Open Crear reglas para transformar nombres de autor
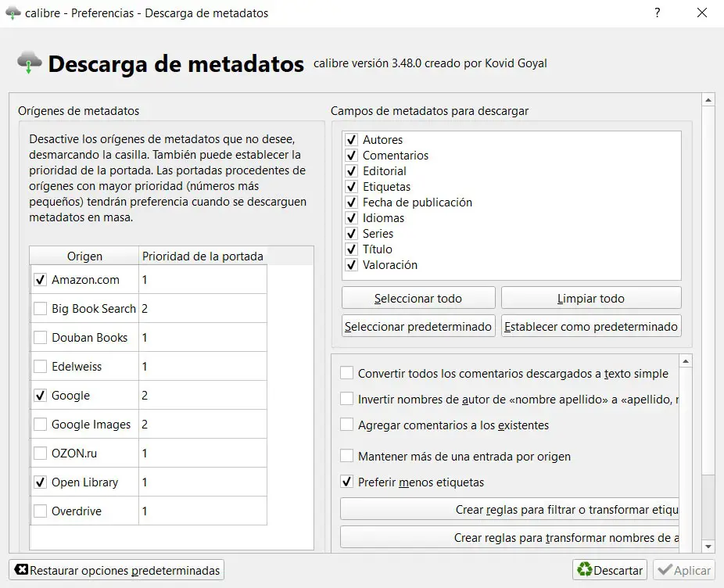The image size is (724, 588). 510,537
